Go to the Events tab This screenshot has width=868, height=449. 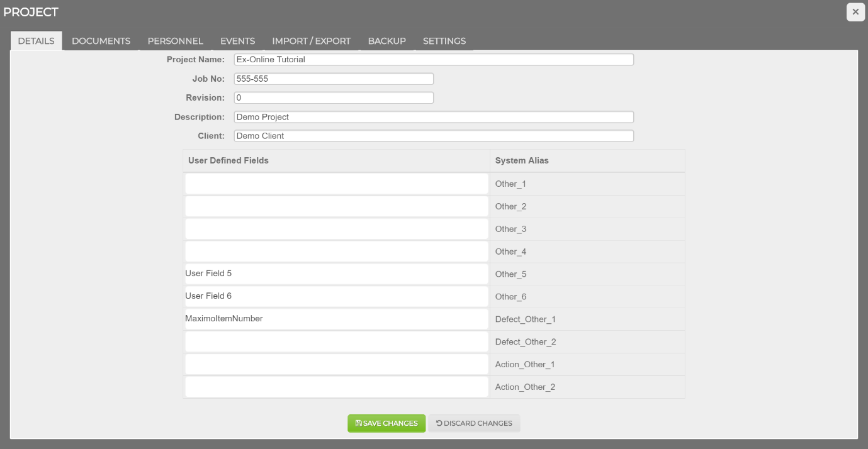[x=237, y=41]
